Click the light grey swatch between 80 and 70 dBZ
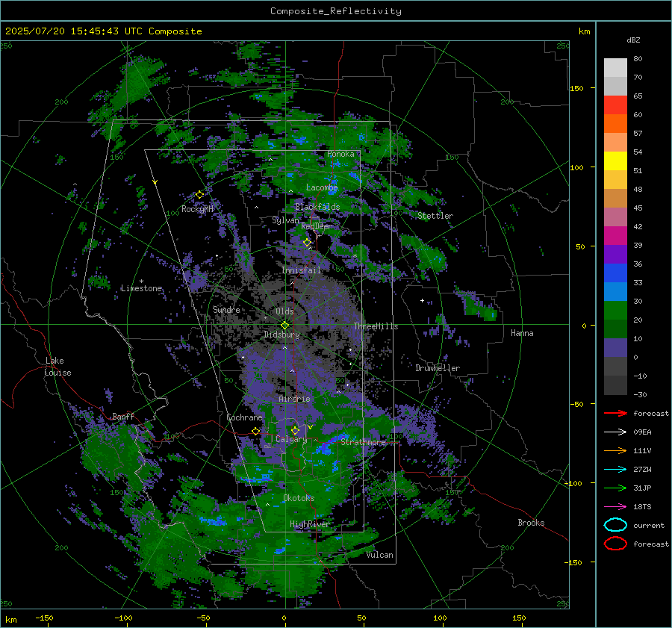 point(615,67)
